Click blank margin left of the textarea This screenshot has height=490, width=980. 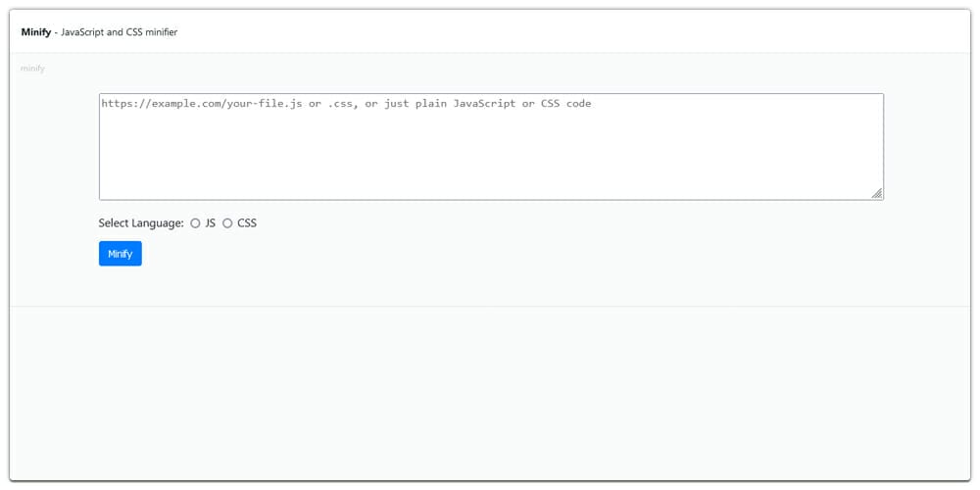[x=54, y=147]
